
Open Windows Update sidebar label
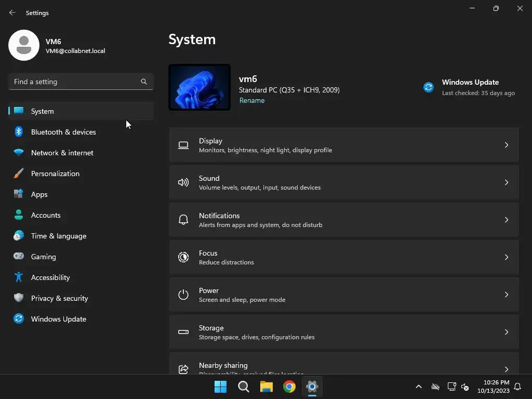click(59, 319)
